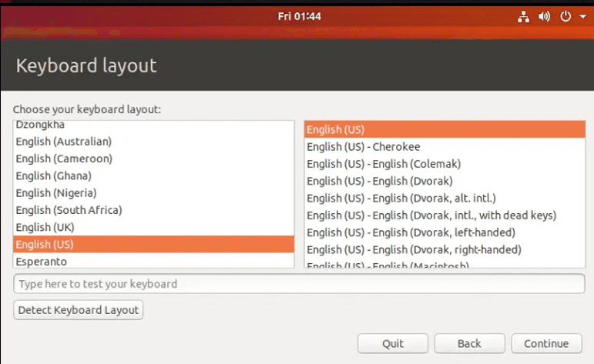This screenshot has width=594, height=364.
Task: Select Dvorak left-handed variant
Action: pos(445,232)
